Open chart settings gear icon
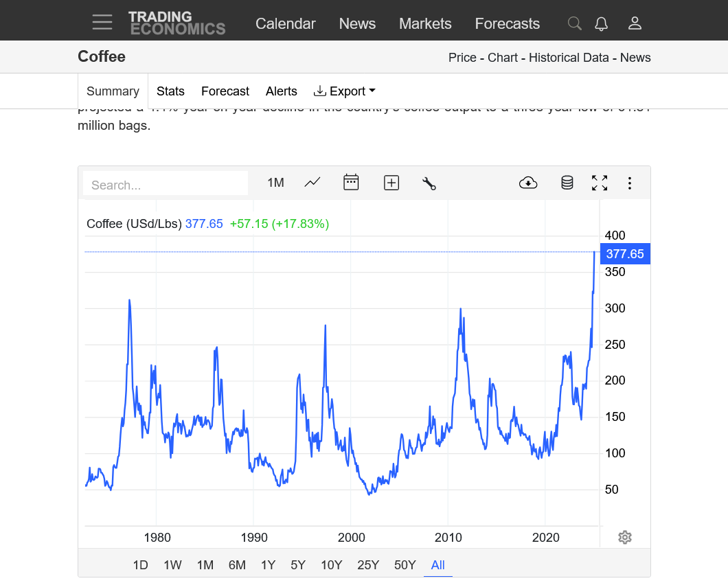Image resolution: width=728 pixels, height=583 pixels. click(x=624, y=537)
